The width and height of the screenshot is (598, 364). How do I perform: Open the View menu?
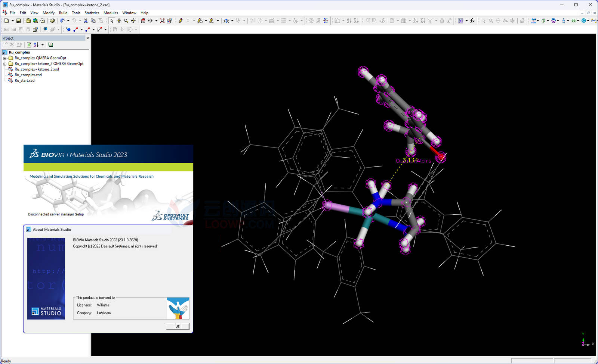click(34, 13)
